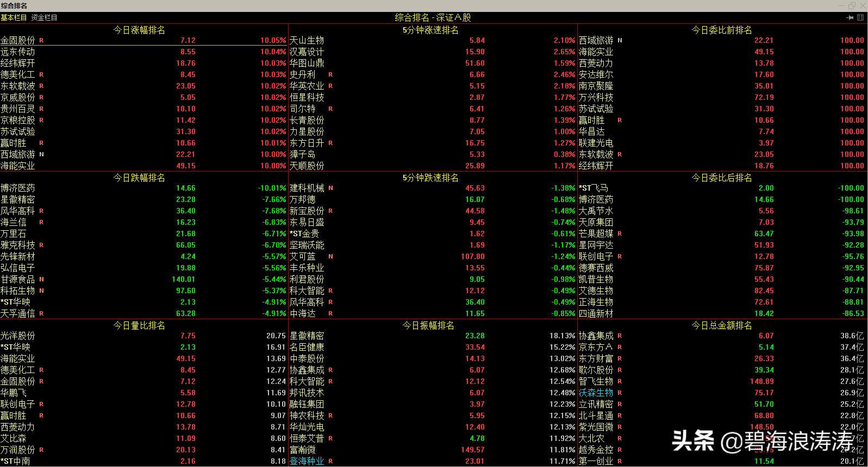Click the 今日总金额排名 panel header

(x=722, y=325)
